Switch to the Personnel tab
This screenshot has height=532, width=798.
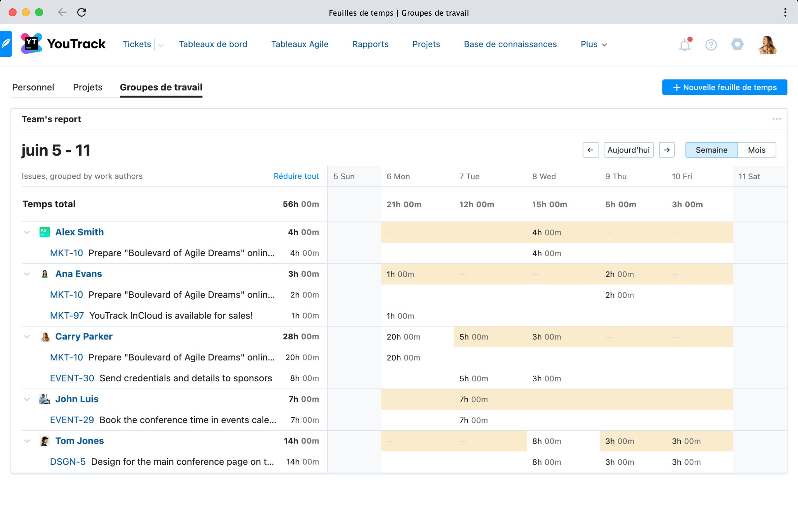[x=33, y=87]
